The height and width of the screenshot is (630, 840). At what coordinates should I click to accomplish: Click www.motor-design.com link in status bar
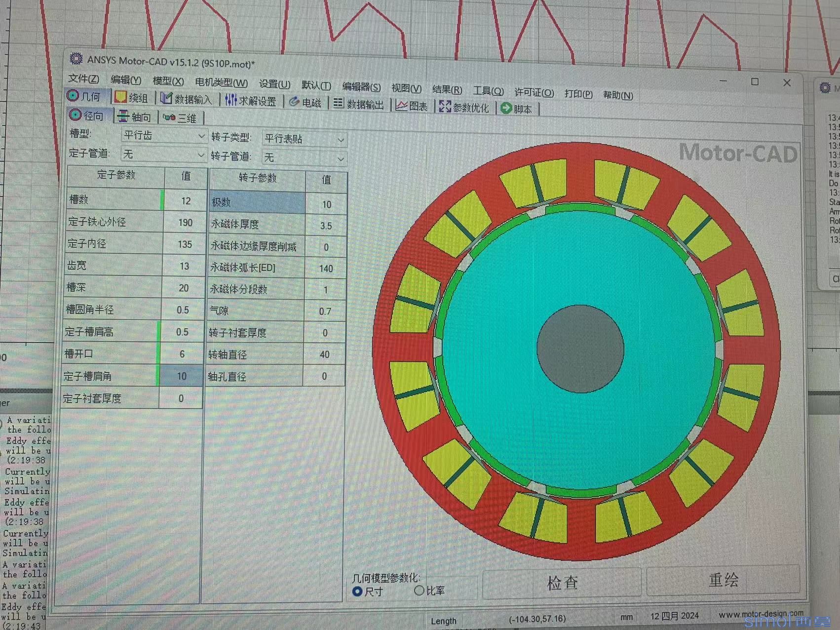tap(761, 614)
